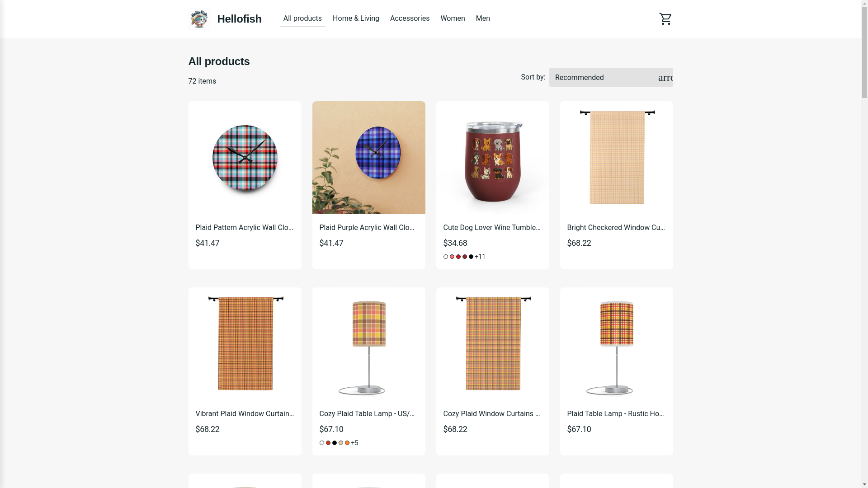Select the All products tab

click(302, 19)
